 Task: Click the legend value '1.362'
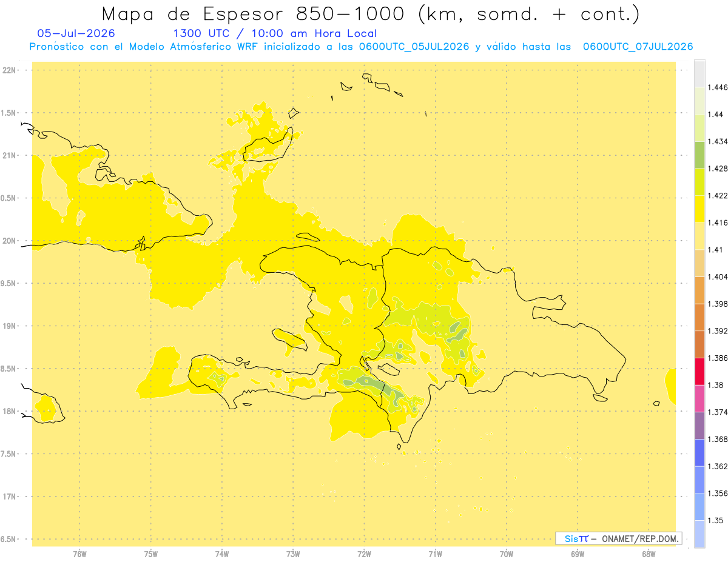coord(718,466)
